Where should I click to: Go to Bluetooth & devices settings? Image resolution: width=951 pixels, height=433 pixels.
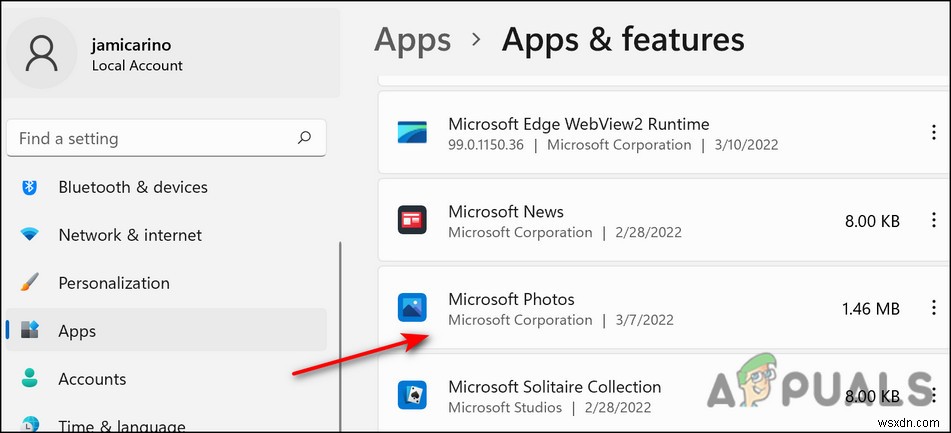click(x=133, y=187)
